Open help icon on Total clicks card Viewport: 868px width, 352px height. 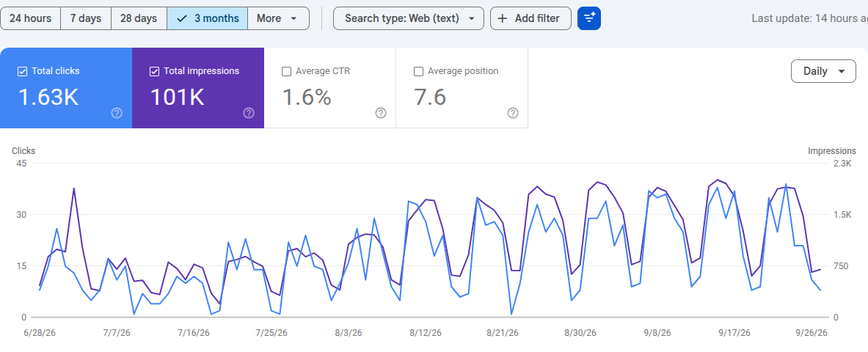click(x=117, y=113)
